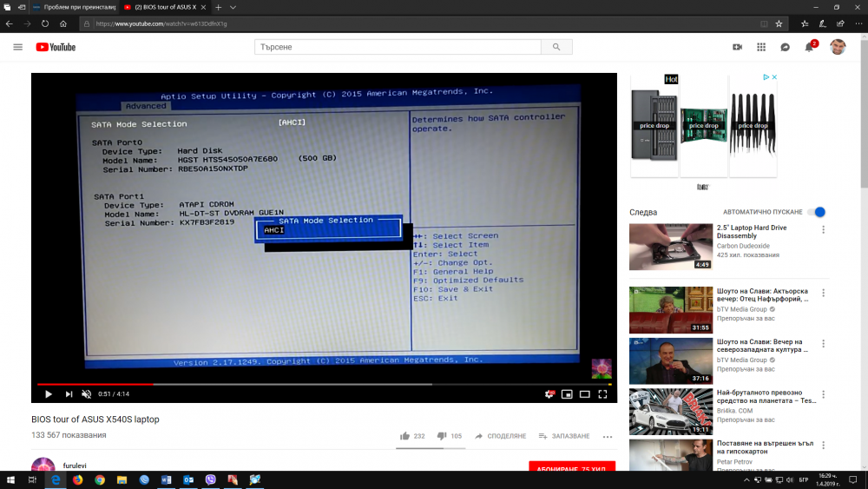Switch to miniplayer mode
Image resolution: width=868 pixels, height=489 pixels.
click(567, 393)
